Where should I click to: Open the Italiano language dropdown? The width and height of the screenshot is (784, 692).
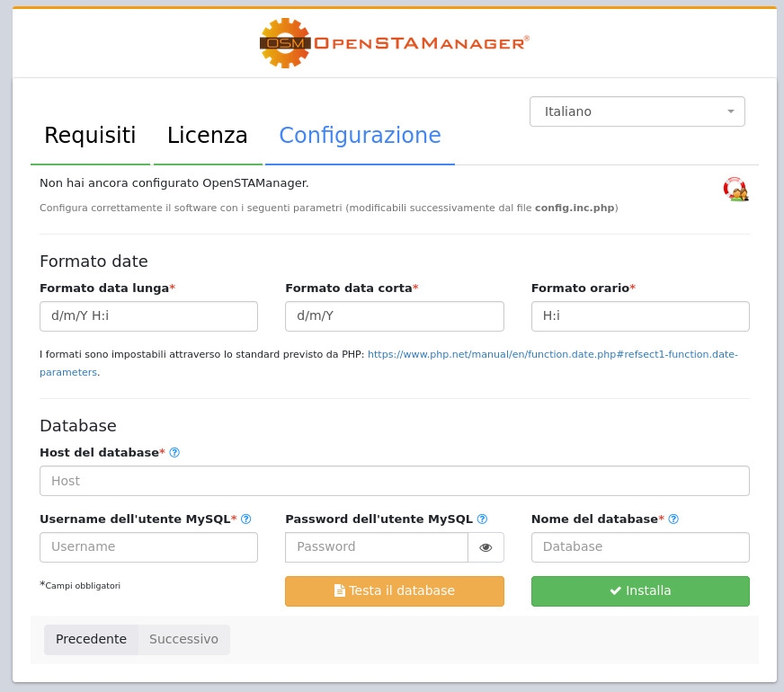[637, 111]
